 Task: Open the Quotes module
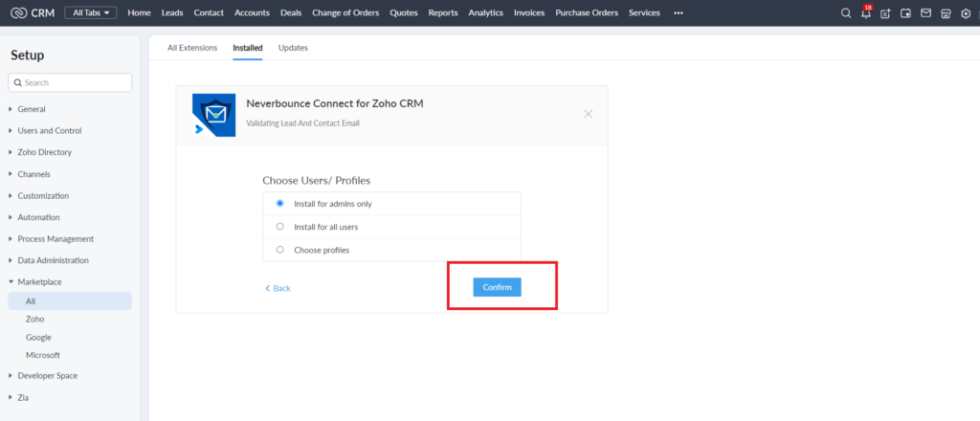tap(404, 12)
